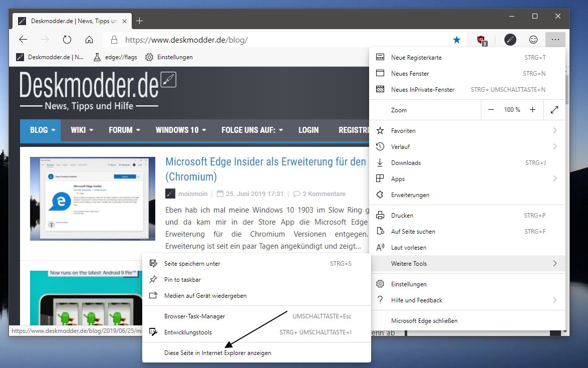Open Entwicklungstools from submenu
Screen dimensions: 588x368
(256, 332)
